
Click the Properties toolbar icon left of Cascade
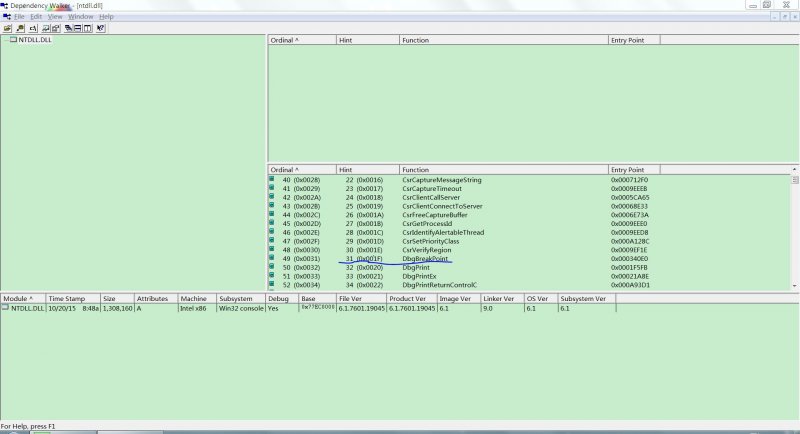coord(56,28)
